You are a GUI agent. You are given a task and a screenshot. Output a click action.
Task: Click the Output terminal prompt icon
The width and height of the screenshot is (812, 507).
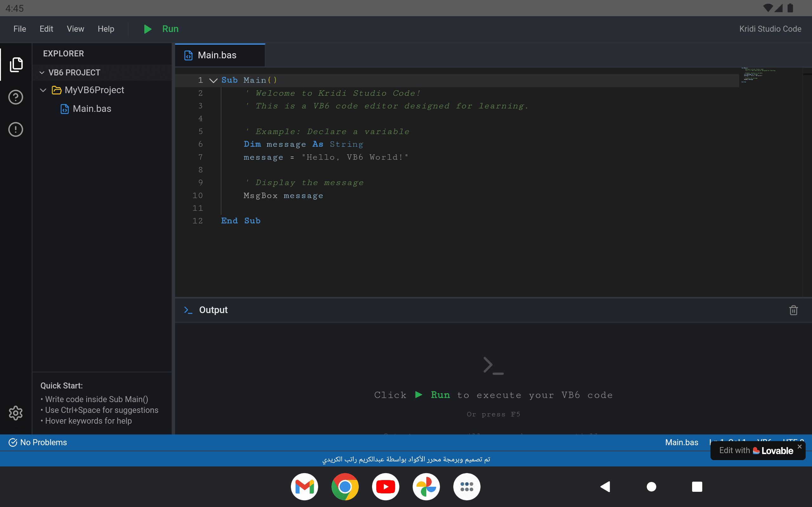click(188, 310)
